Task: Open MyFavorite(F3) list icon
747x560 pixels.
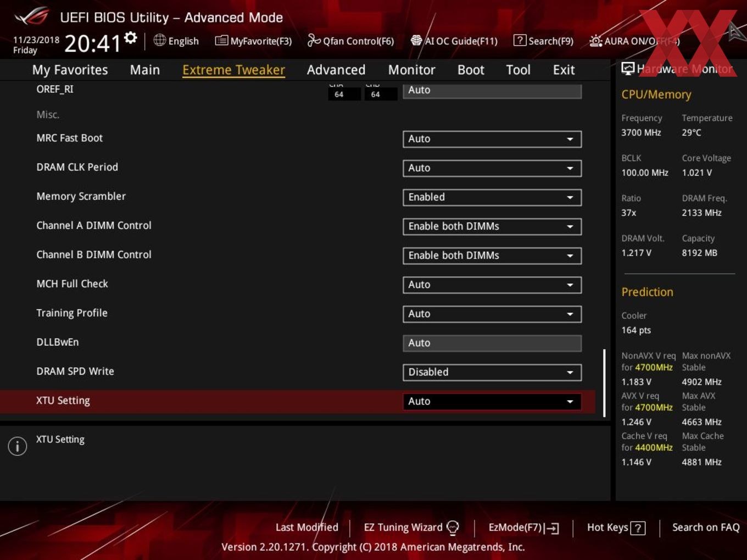Action: pos(221,41)
